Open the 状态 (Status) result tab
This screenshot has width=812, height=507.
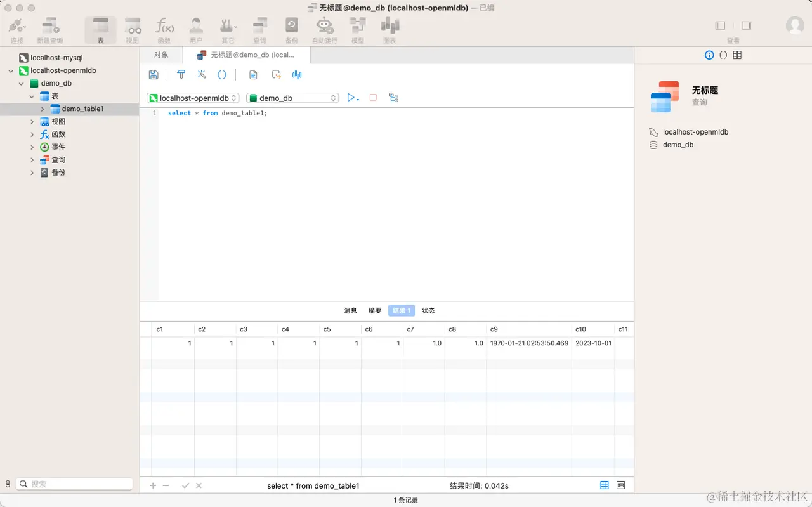point(428,311)
